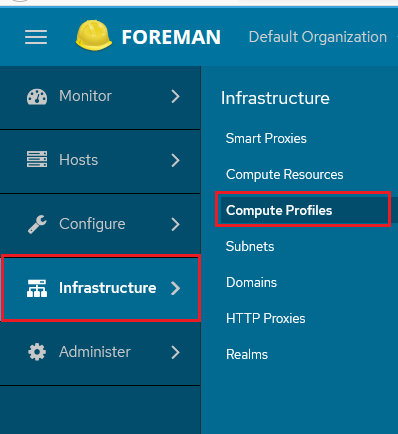Image resolution: width=398 pixels, height=434 pixels.
Task: Click the Administer gear icon
Action: pyautogui.click(x=37, y=352)
